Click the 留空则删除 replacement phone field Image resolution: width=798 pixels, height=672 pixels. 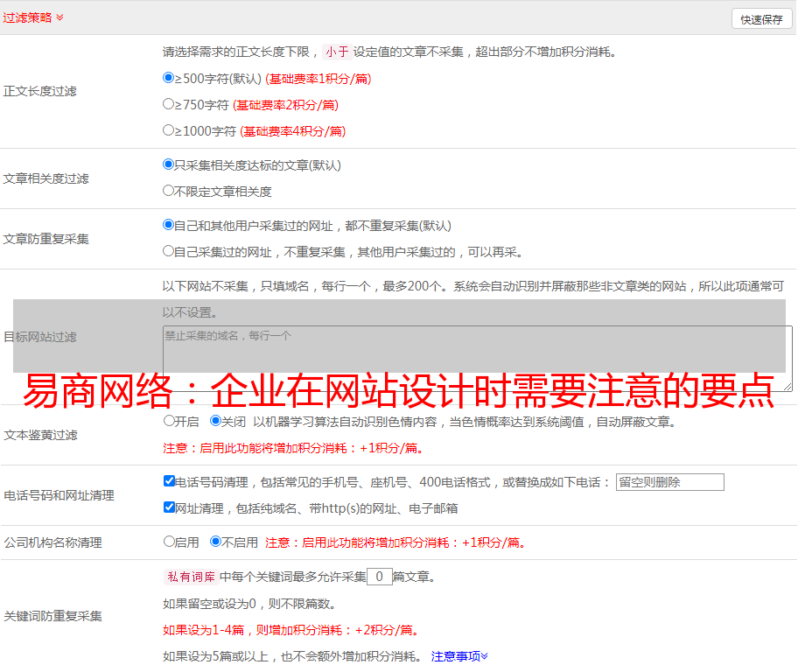669,482
